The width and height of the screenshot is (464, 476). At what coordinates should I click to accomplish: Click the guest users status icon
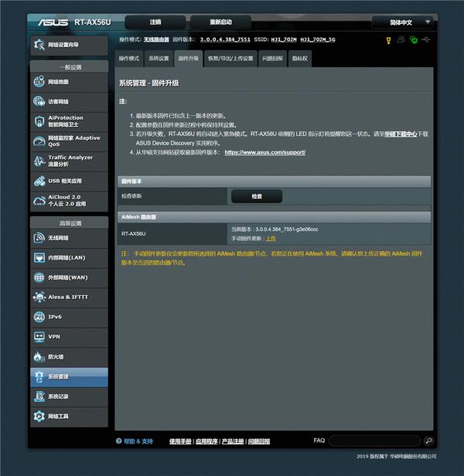point(401,39)
